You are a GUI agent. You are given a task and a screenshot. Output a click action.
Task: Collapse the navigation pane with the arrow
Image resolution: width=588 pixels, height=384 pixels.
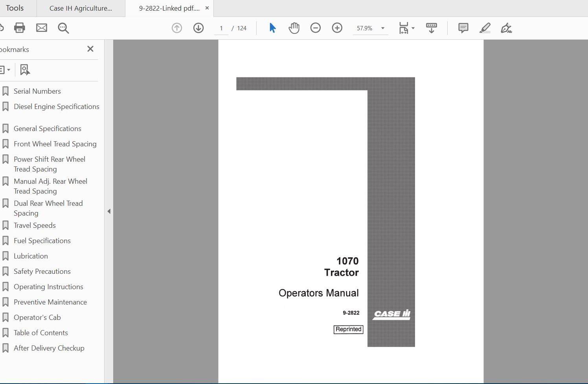pyautogui.click(x=109, y=211)
